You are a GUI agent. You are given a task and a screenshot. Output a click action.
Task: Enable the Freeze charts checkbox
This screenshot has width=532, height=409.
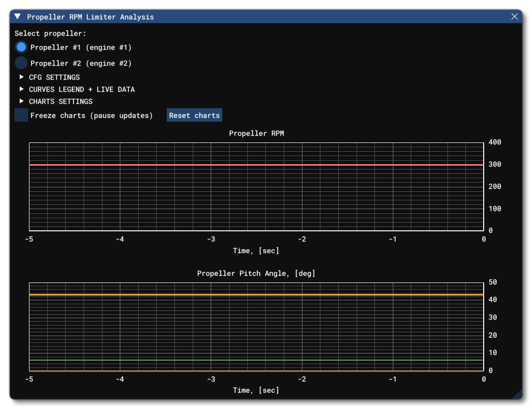[x=20, y=115]
